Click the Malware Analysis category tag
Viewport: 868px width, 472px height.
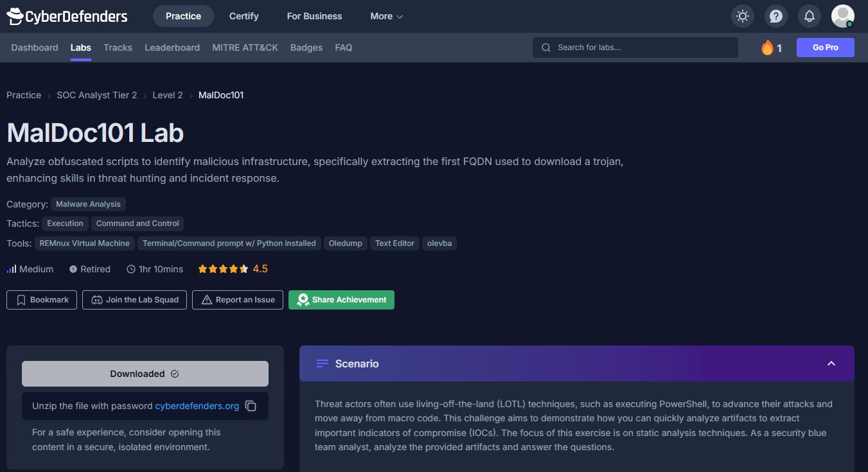(88, 204)
